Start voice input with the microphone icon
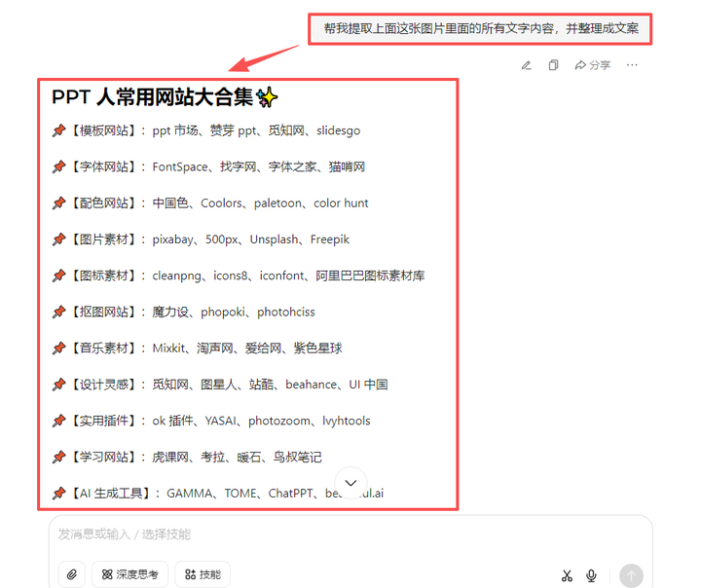 [x=591, y=575]
